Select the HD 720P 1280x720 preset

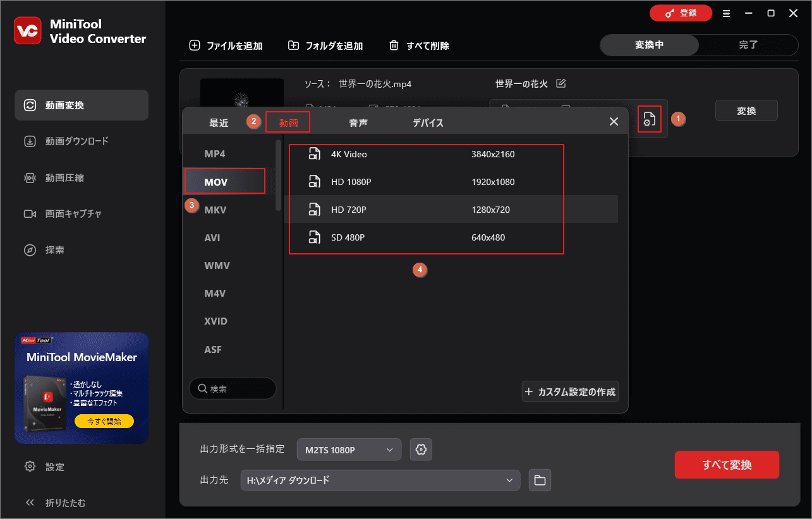point(451,210)
